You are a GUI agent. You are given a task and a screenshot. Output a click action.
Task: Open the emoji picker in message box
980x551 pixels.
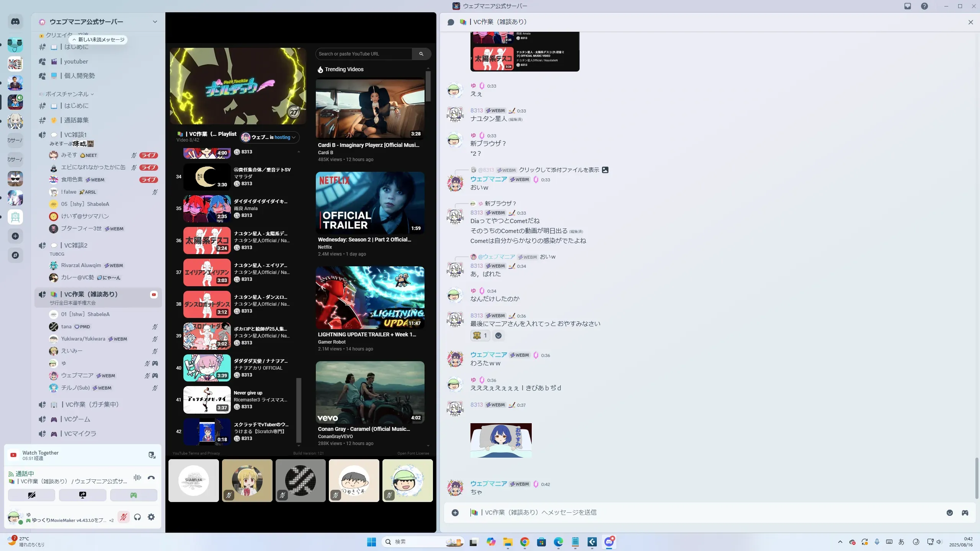pos(949,513)
